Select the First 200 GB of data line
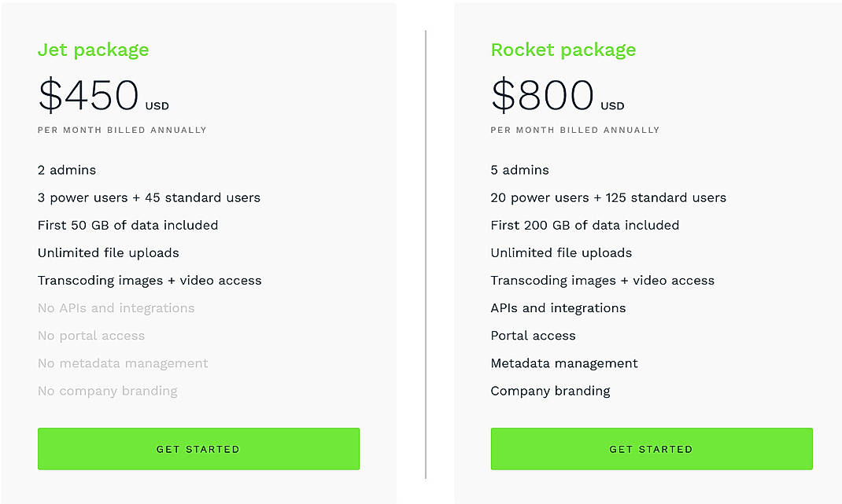Screen dimensions: 842x504 (585, 225)
